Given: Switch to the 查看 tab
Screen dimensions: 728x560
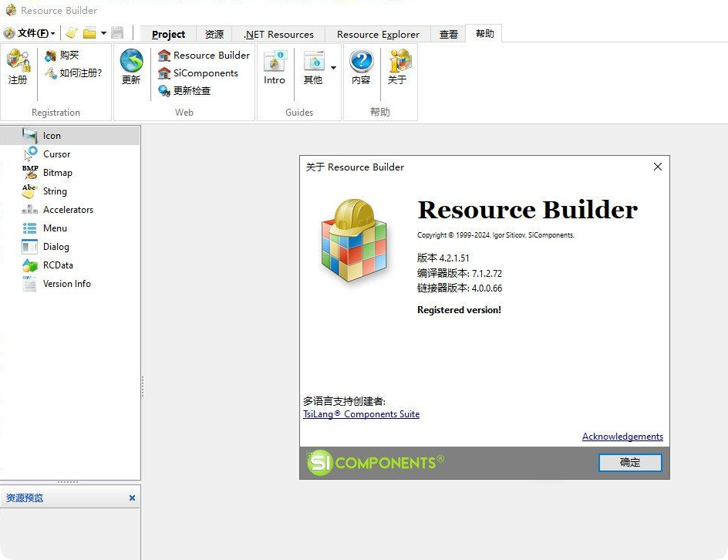Looking at the screenshot, I should tap(449, 35).
